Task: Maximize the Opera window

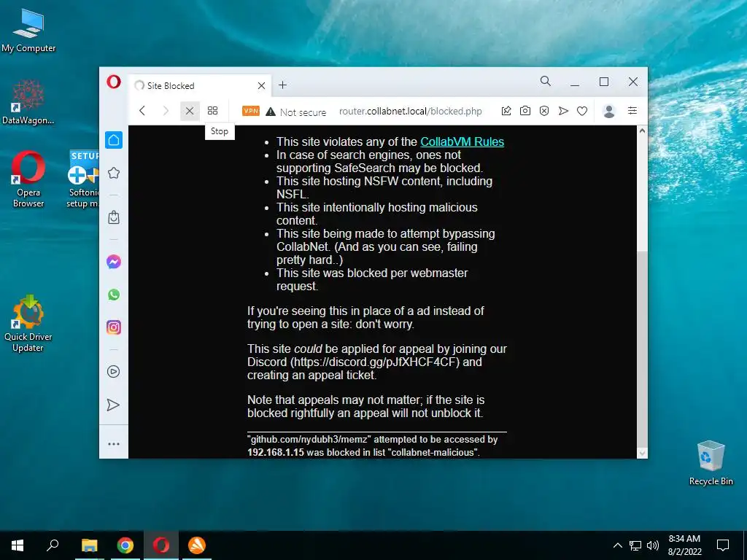Action: 604,82
